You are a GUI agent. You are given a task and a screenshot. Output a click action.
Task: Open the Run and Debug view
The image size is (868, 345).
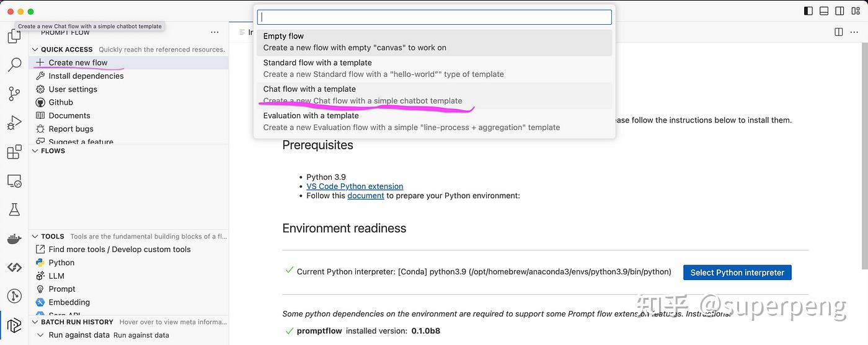pyautogui.click(x=14, y=123)
